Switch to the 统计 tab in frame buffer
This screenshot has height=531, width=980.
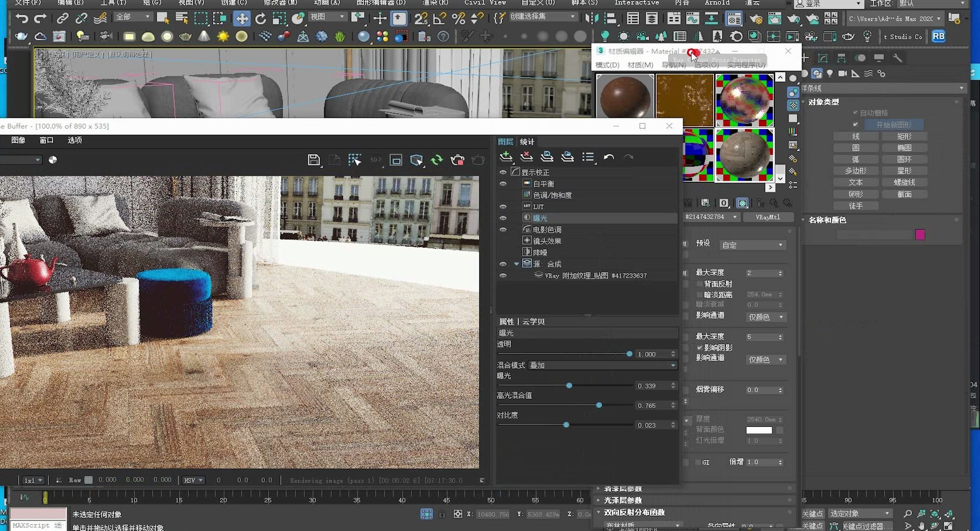526,141
